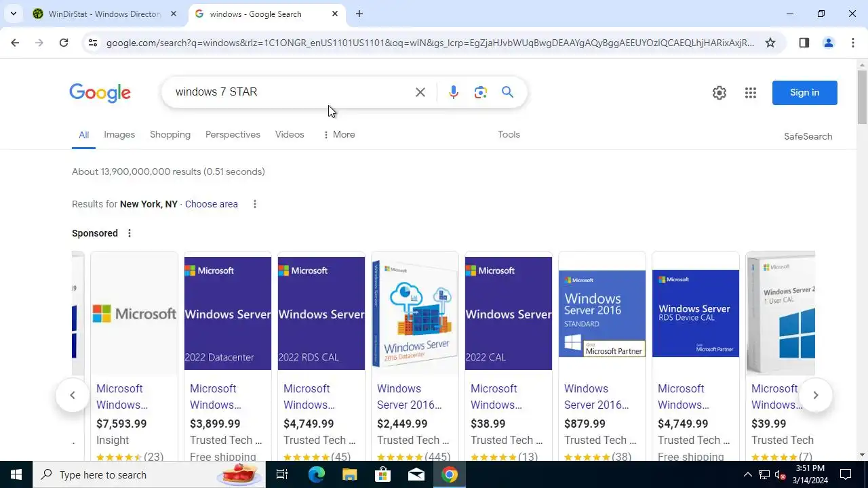Image resolution: width=868 pixels, height=488 pixels.
Task: Launch Microsoft Edge from taskbar
Action: pos(317,474)
